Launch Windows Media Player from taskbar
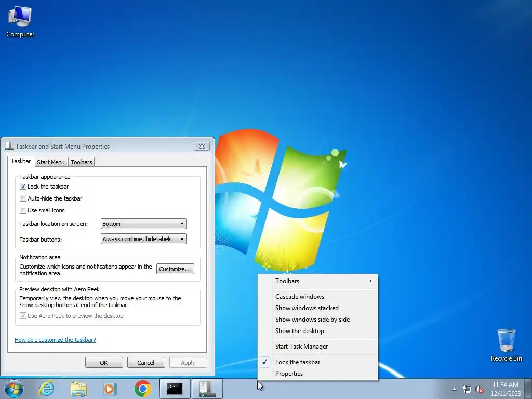This screenshot has height=399, width=532. [x=110, y=389]
